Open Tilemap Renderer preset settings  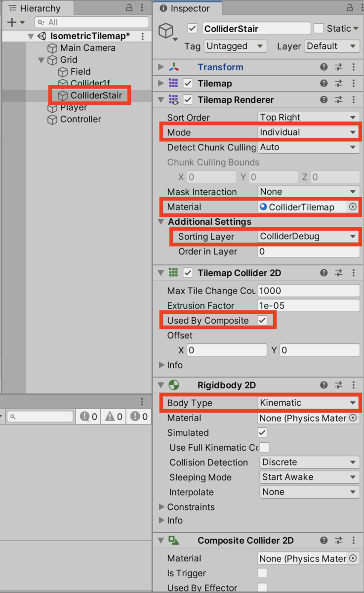coord(339,100)
